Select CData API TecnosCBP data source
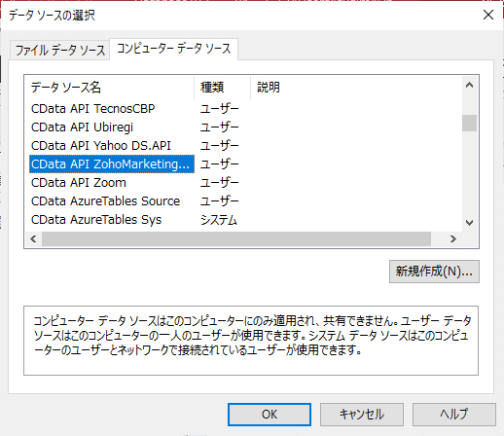Viewport: 504px width, 436px height. 92,108
